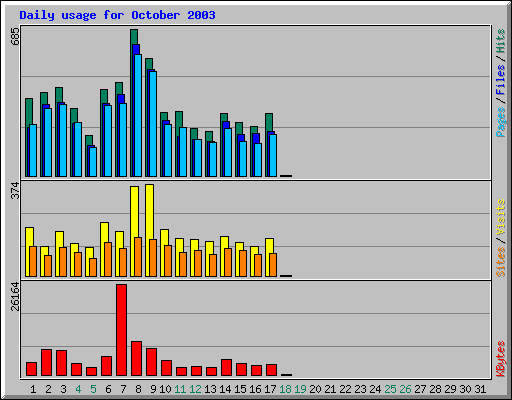
Task: Click the Hits legend label
Action: click(500, 41)
